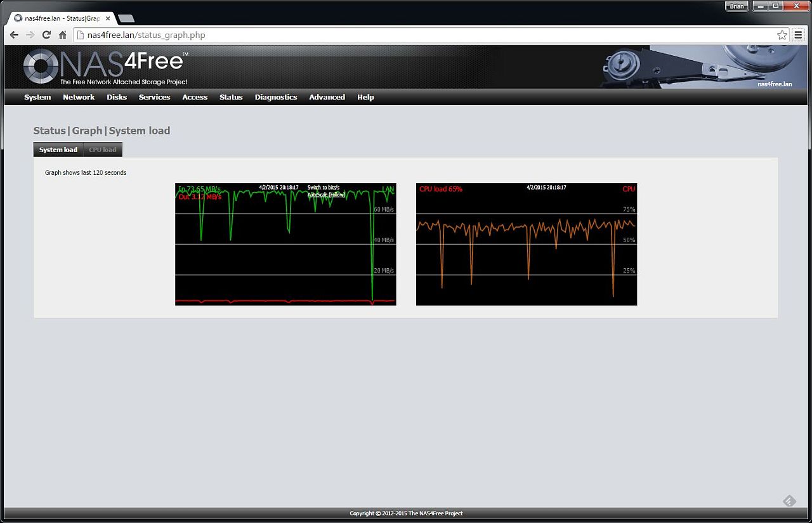Click the page heading Status|Graph|System load
This screenshot has height=523, width=812.
coord(101,131)
